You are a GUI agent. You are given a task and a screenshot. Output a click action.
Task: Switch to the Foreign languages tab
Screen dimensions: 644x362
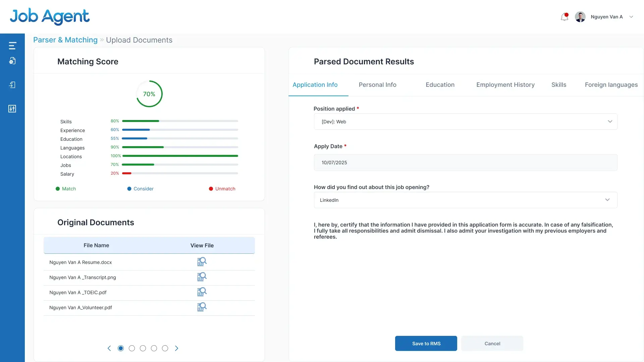611,85
